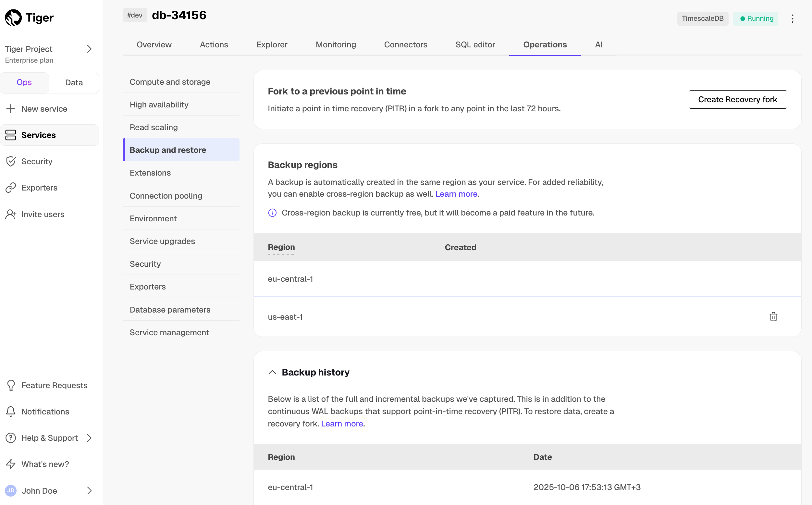Click the Tiger logo icon
This screenshot has width=812, height=505.
(x=13, y=18)
